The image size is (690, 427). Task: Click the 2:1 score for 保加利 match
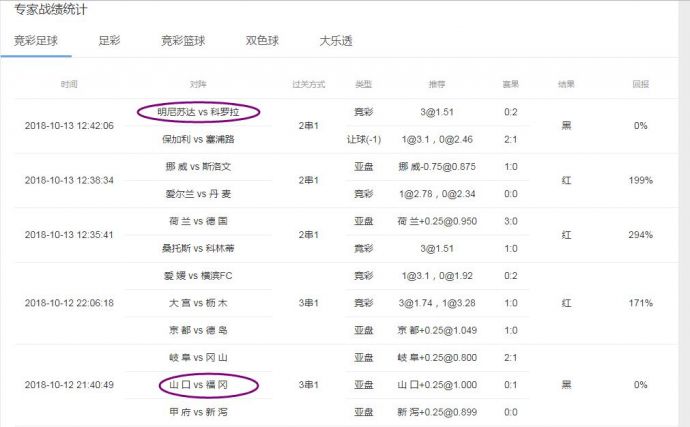click(x=510, y=140)
